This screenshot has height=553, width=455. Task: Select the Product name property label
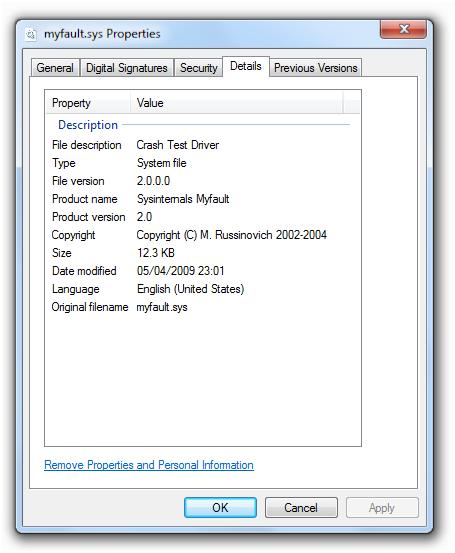[84, 199]
